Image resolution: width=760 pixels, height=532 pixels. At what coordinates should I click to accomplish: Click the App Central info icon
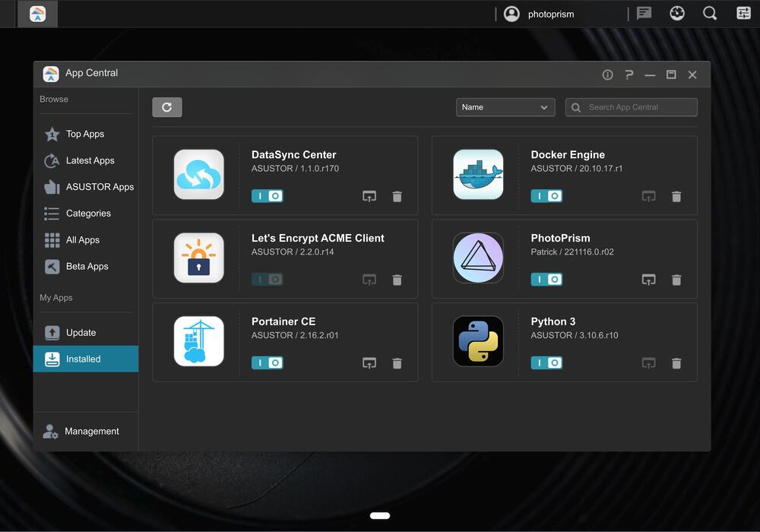coord(607,74)
